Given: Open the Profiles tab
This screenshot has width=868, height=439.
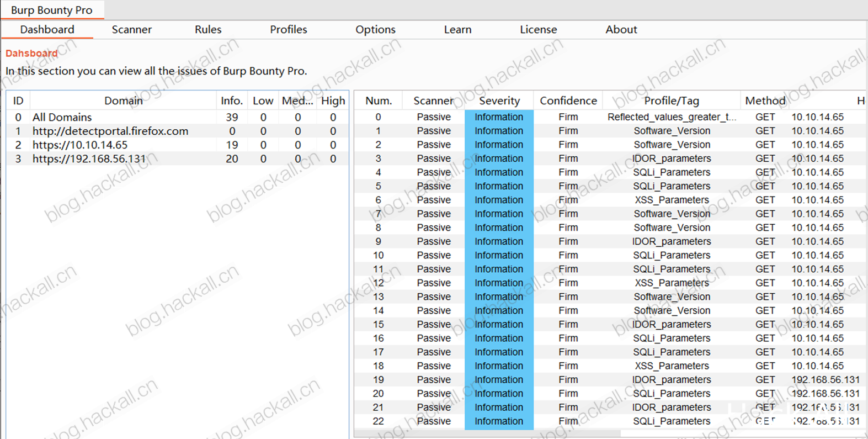Looking at the screenshot, I should [288, 30].
